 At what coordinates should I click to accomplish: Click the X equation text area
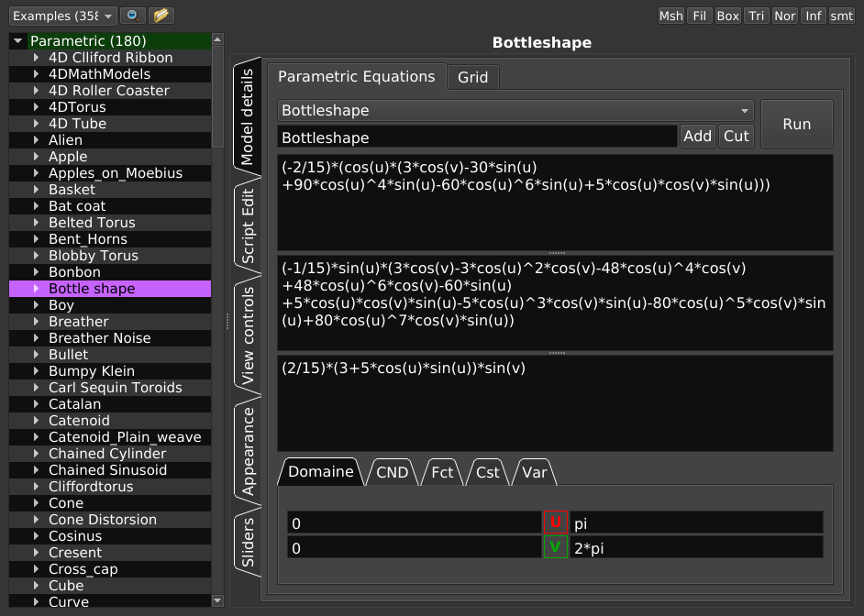[555, 203]
